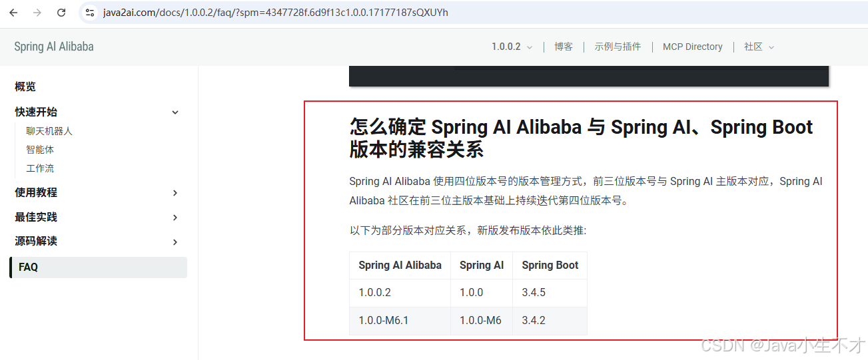Click the 1.0.0-M6 table cell

coord(482,321)
